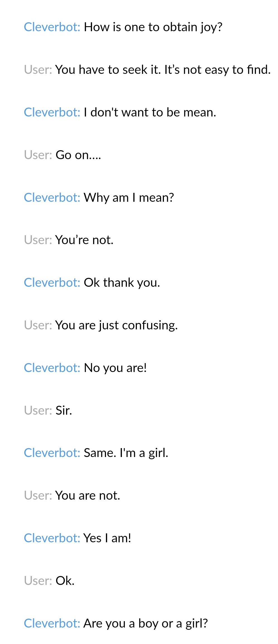The height and width of the screenshot is (644, 278).
Task: Click the Cleverbot label before "Yes I am!"
Action: pyautogui.click(x=52, y=538)
